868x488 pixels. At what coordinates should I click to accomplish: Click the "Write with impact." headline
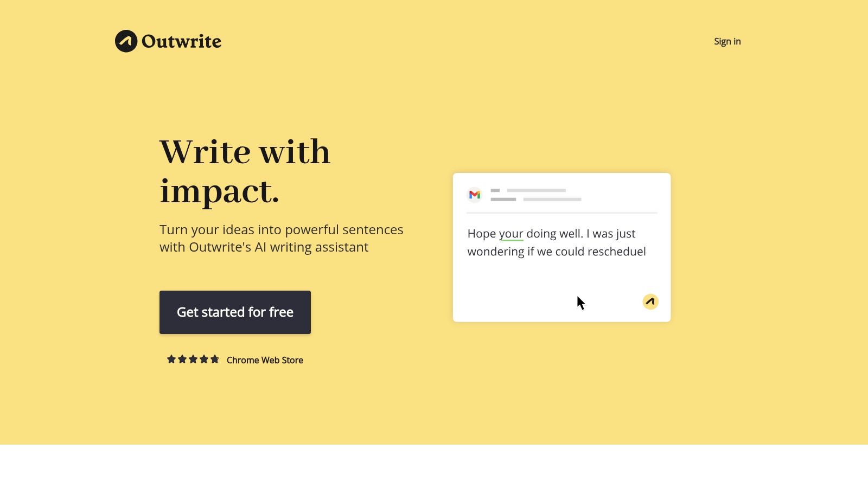pos(245,171)
